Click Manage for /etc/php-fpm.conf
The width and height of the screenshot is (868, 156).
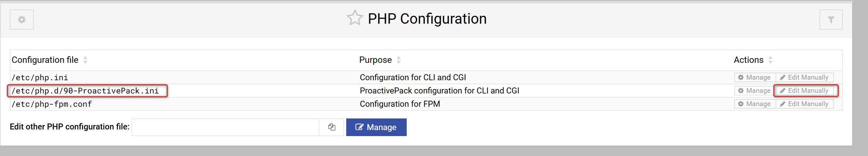point(754,104)
